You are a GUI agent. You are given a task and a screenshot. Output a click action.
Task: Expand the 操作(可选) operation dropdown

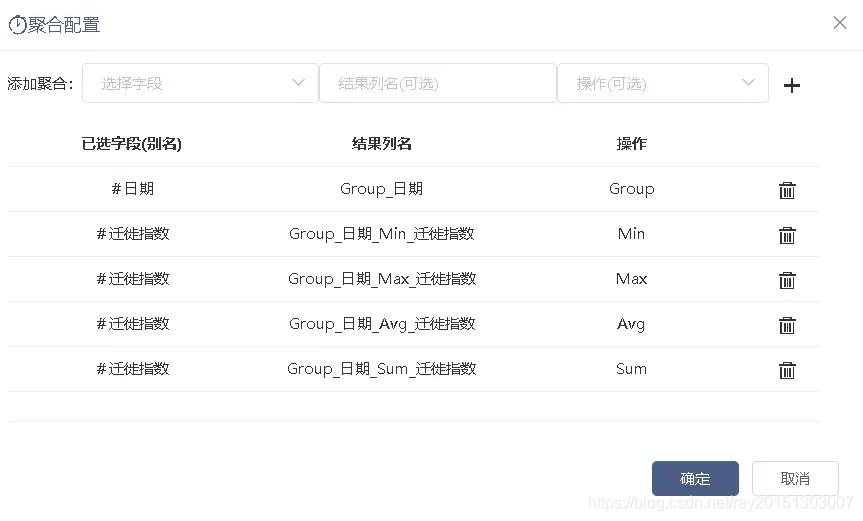coord(663,83)
